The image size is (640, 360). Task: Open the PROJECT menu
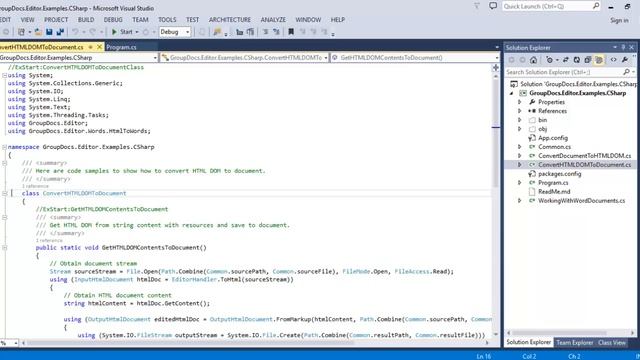click(x=56, y=20)
